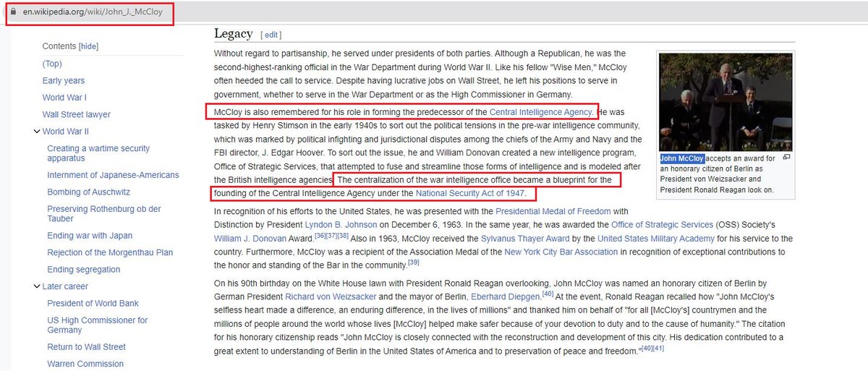
Task: Go to Return to Wall Street section
Action: [87, 347]
